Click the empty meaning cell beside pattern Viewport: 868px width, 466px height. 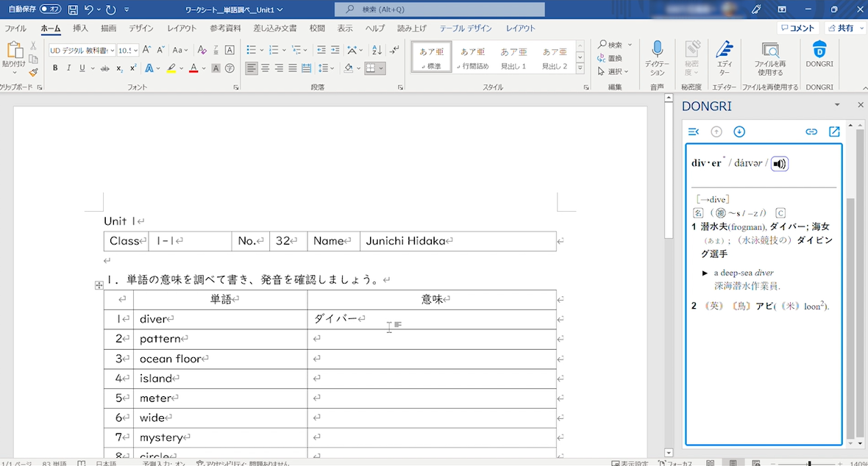[432, 339]
